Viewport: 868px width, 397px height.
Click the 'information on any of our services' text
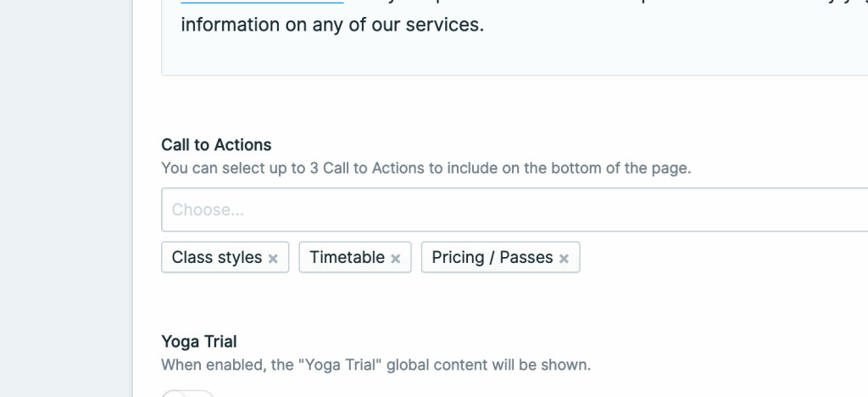click(332, 25)
